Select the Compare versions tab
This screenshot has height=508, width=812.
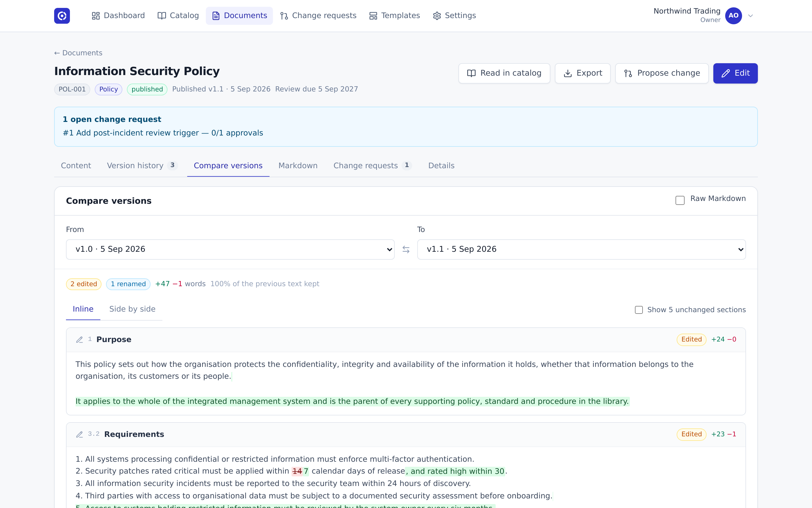coord(228,166)
